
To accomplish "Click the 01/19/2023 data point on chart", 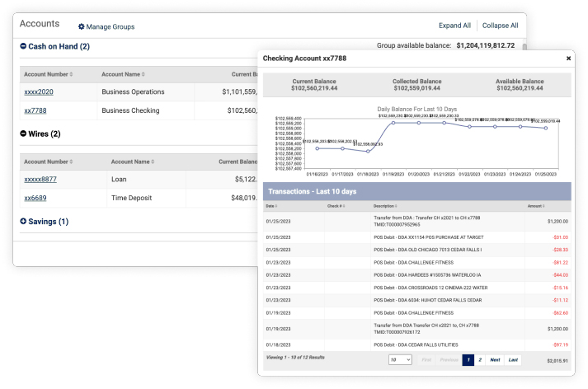I will pyautogui.click(x=393, y=123).
